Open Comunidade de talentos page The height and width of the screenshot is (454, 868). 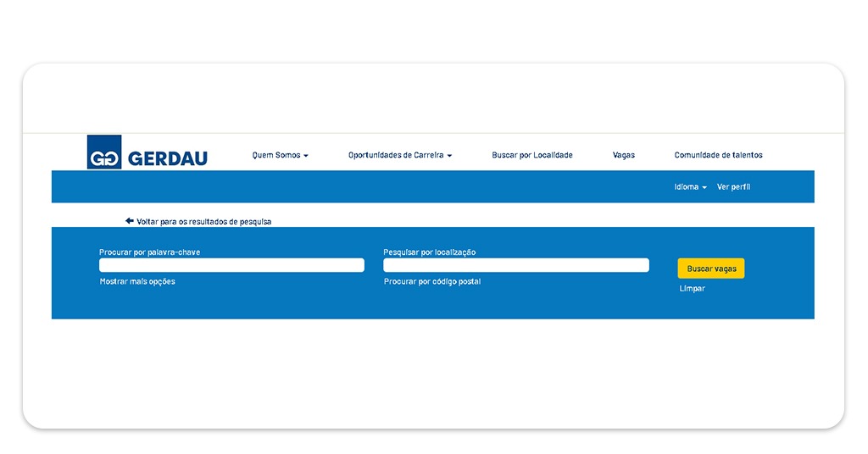(x=718, y=155)
